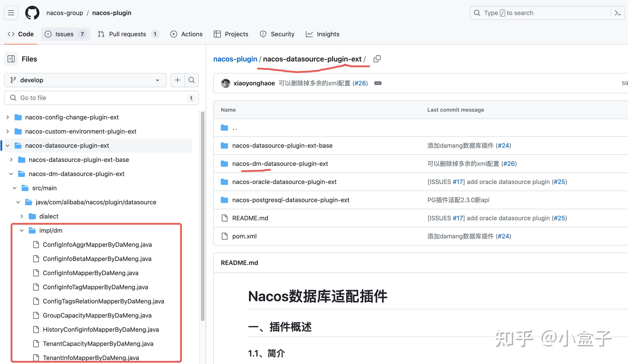628x364 pixels.
Task: Click the file tree search magnifier
Action: 191,80
